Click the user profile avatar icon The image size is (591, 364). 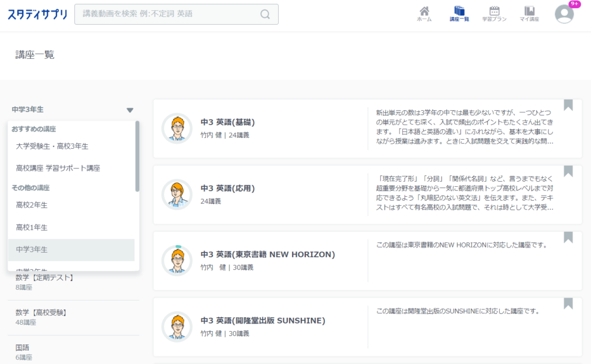pyautogui.click(x=564, y=14)
